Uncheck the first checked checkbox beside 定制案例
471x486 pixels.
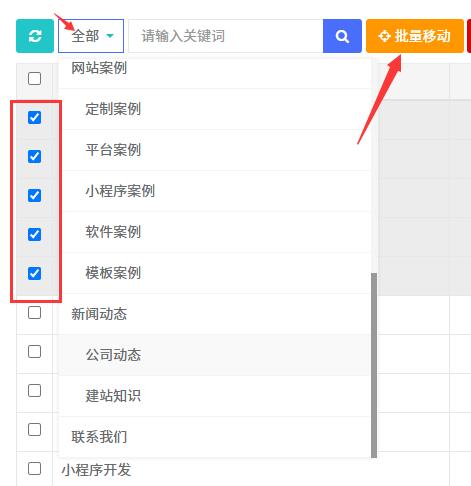pos(35,117)
